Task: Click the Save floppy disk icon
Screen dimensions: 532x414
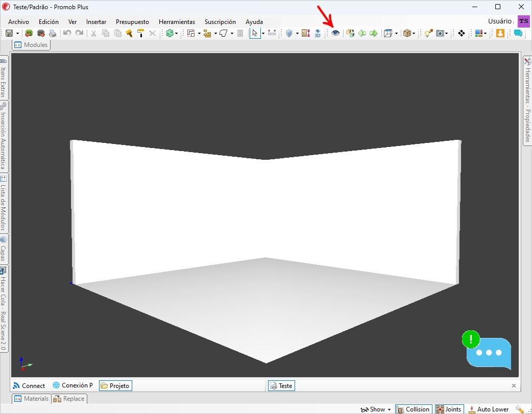Action: point(10,33)
